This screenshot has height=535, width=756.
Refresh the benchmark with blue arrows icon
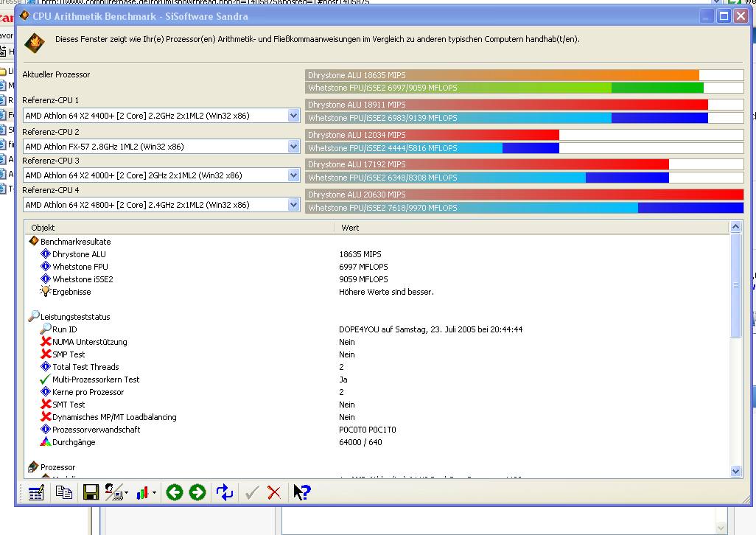pos(225,492)
